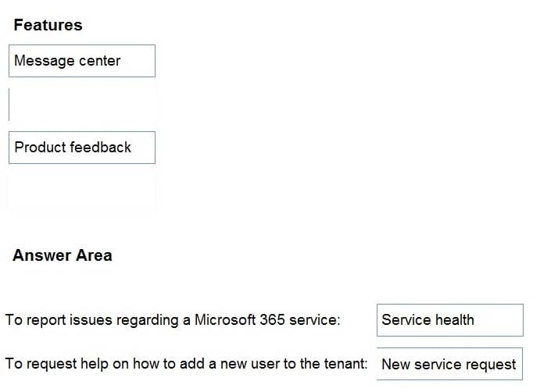Click the word health in the Service health box

[455, 319]
